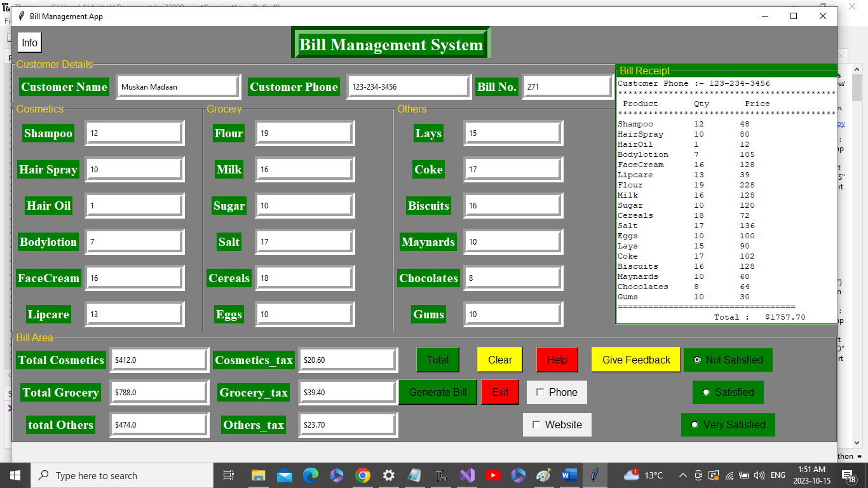Click the Bodylotion quantity field
Image resolution: width=868 pixels, height=488 pixels.
134,242
